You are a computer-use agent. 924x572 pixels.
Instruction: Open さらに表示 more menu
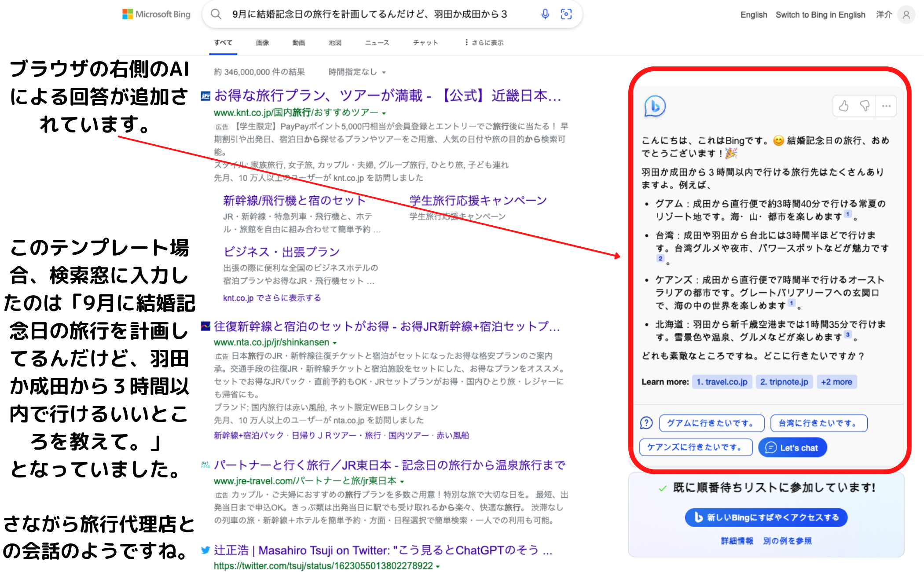coord(484,43)
